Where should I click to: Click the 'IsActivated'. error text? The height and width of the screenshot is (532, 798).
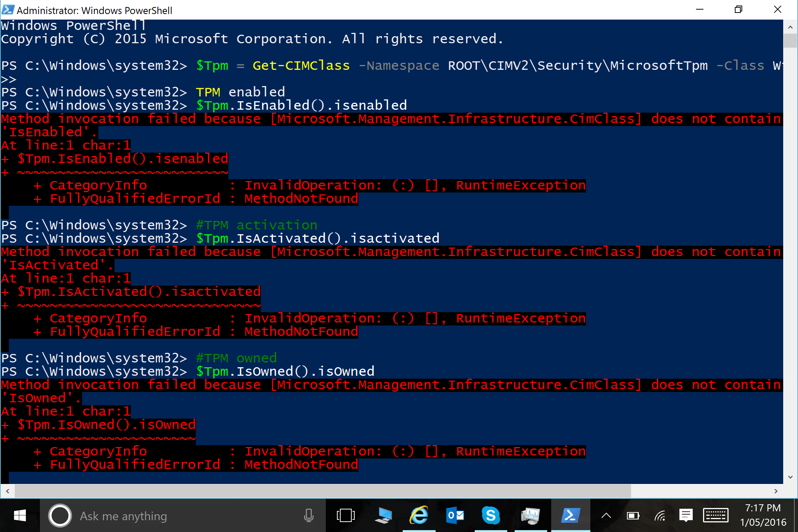click(58, 265)
